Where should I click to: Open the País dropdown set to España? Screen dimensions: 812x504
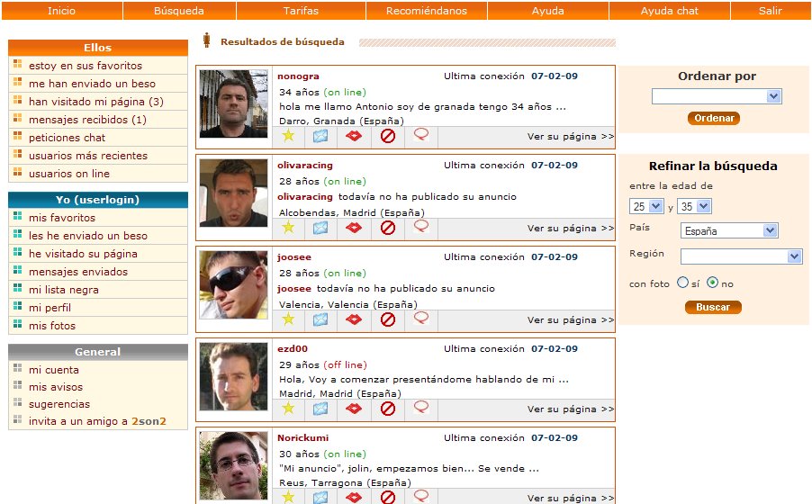[x=729, y=230]
